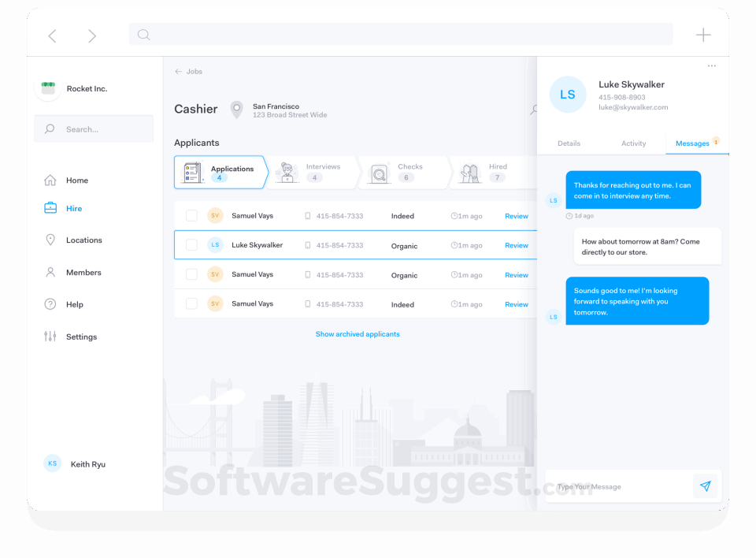
Task: Select the first Samuel Vays row checkbox
Action: pyautogui.click(x=191, y=215)
